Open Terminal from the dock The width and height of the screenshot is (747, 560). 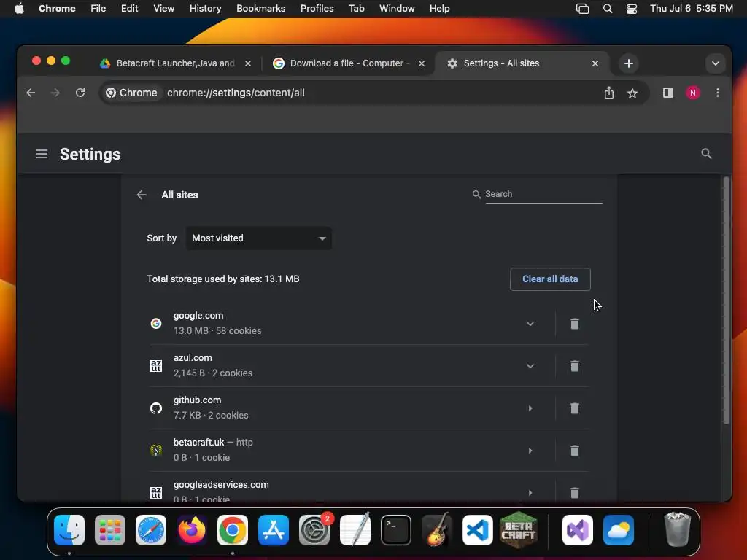(396, 529)
